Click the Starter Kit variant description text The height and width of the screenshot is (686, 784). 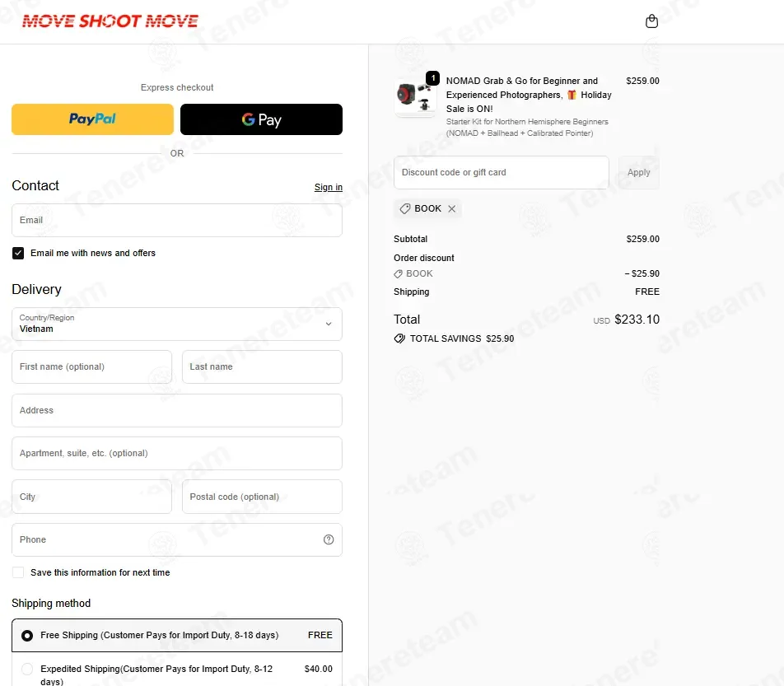tap(527, 128)
